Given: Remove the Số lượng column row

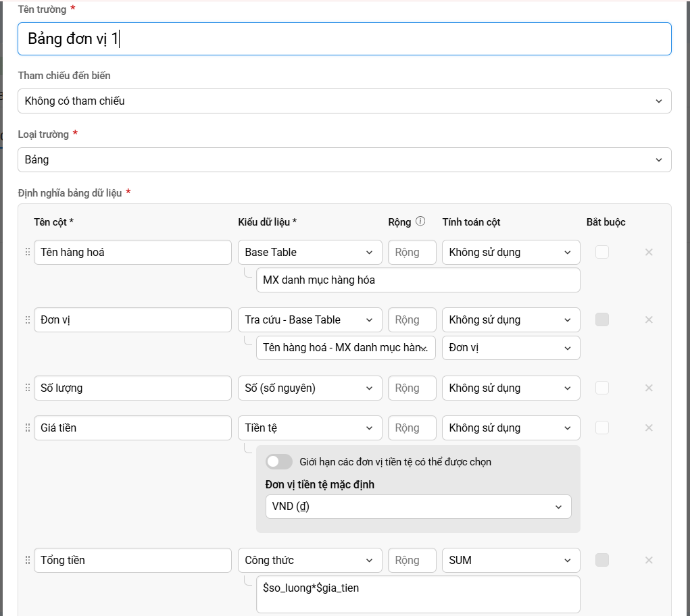Looking at the screenshot, I should click(649, 388).
